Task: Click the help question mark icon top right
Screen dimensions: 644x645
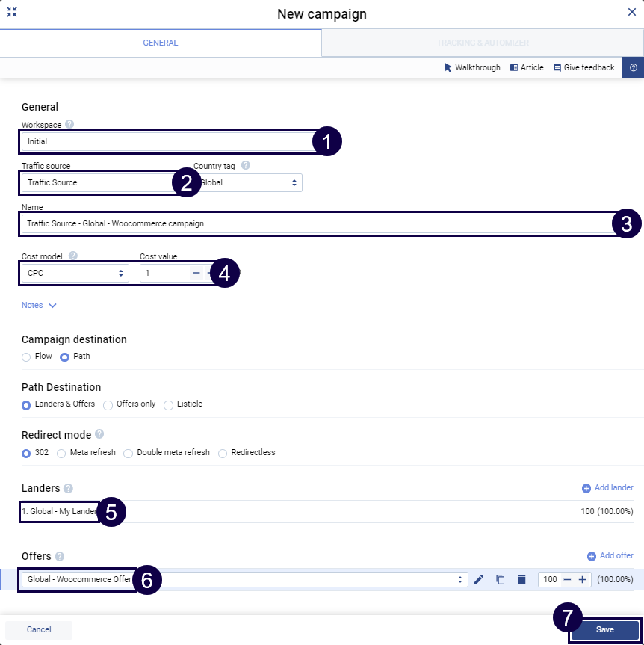Action: tap(633, 67)
